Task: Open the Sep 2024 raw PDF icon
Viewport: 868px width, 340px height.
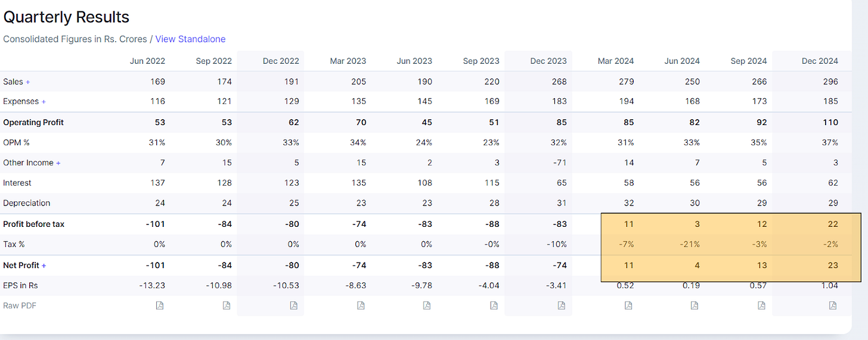Action: pyautogui.click(x=762, y=305)
